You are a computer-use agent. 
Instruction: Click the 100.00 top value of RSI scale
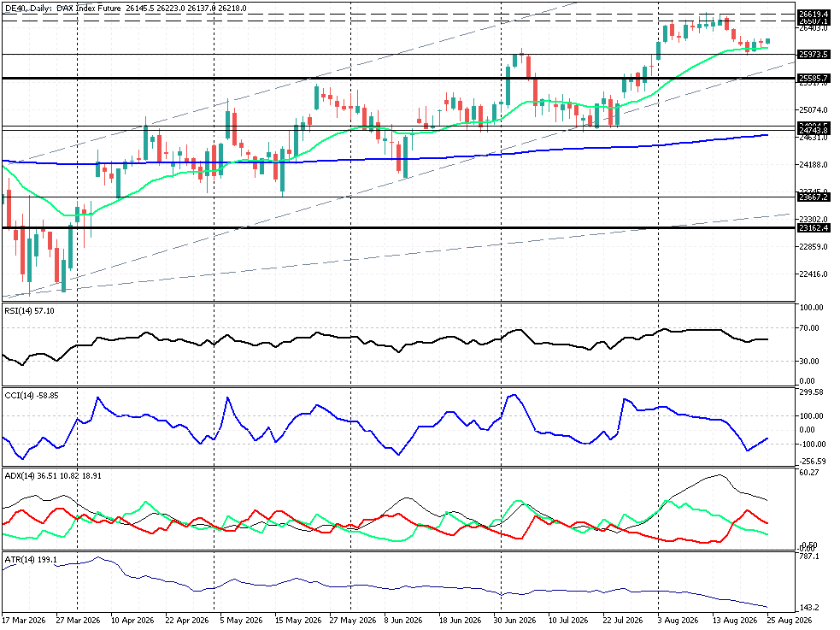point(811,308)
